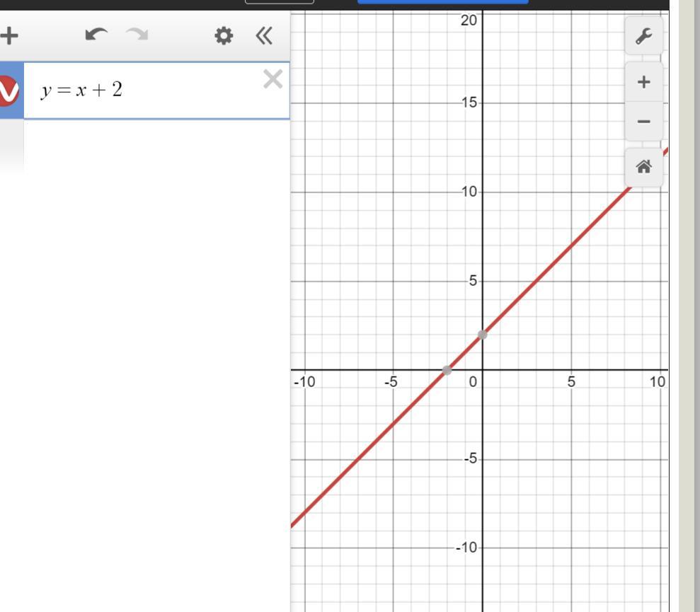Reset graph to default home view
The width and height of the screenshot is (700, 612).
tap(644, 167)
